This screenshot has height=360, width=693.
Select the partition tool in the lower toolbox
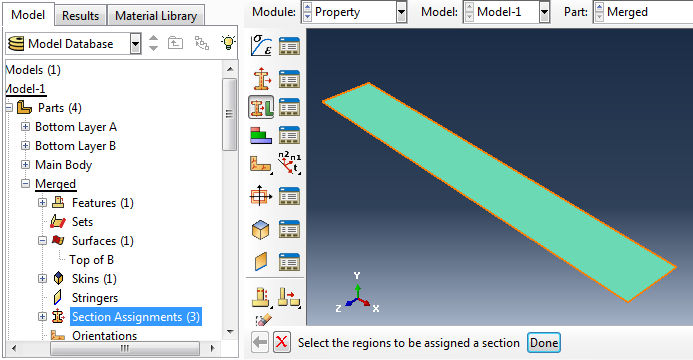coord(261,297)
